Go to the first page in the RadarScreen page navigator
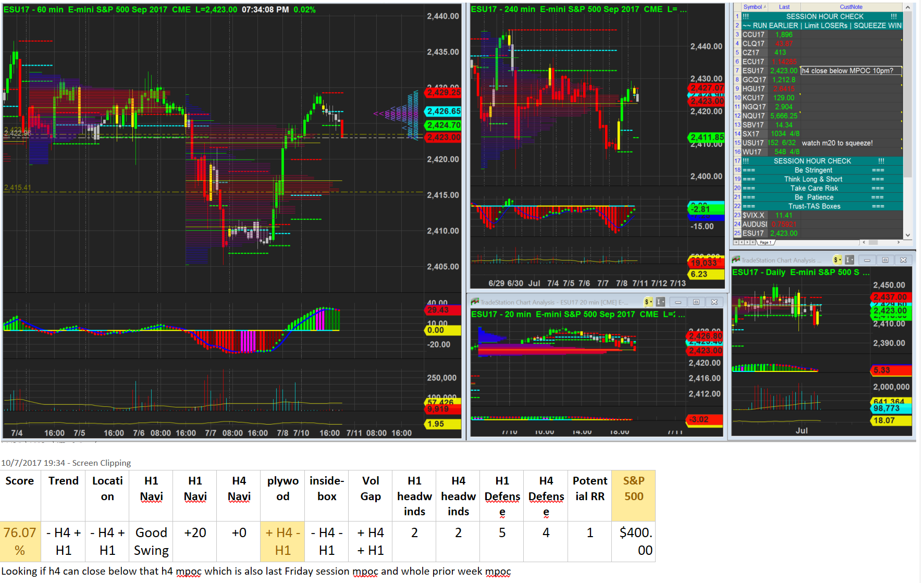Screen dimensions: 924x583 tap(736, 242)
